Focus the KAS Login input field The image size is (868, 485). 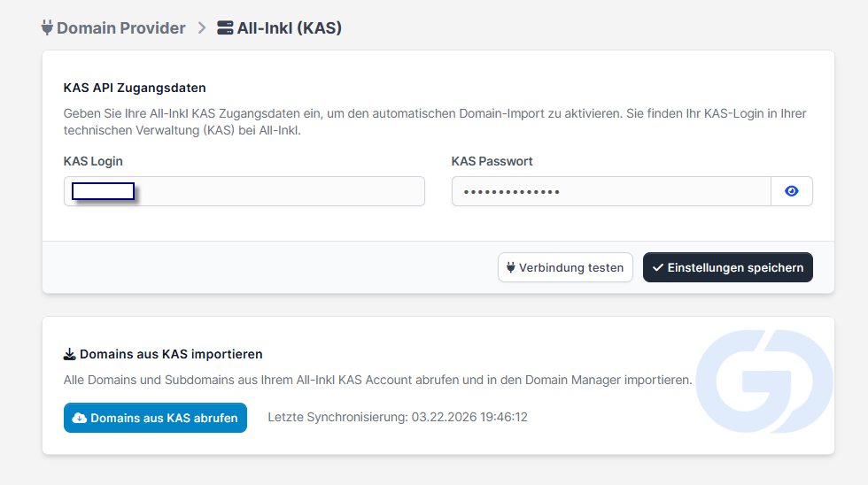click(x=244, y=191)
